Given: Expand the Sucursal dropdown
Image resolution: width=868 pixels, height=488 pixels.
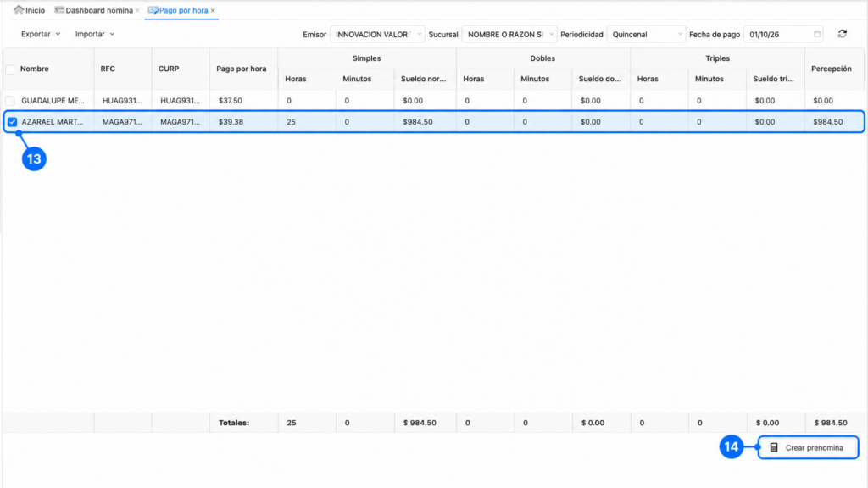Looking at the screenshot, I should 509,34.
